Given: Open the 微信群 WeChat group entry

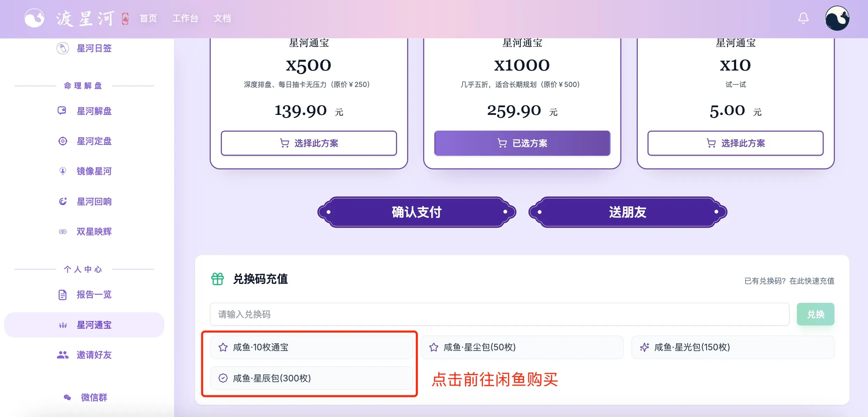Looking at the screenshot, I should (x=93, y=397).
